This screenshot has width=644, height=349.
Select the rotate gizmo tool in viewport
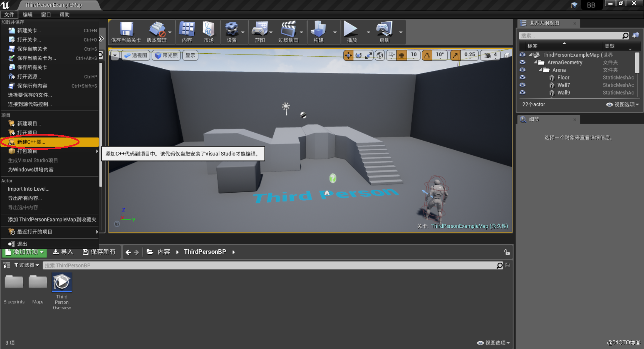click(x=359, y=55)
